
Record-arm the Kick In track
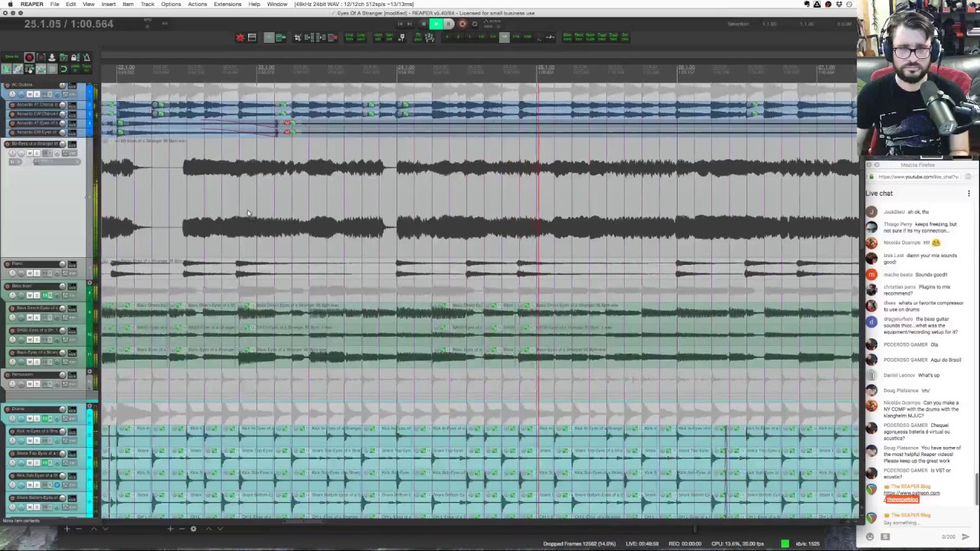click(x=12, y=432)
